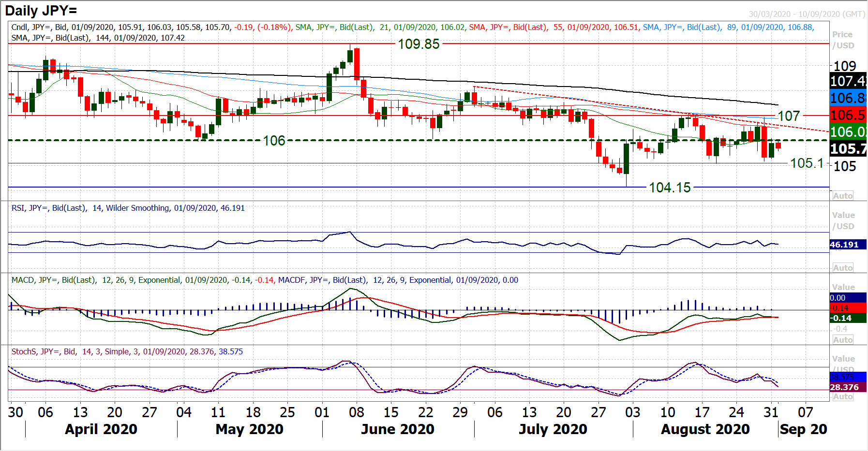Click the April 2020 month label
The height and width of the screenshot is (451, 868).
coord(101,429)
